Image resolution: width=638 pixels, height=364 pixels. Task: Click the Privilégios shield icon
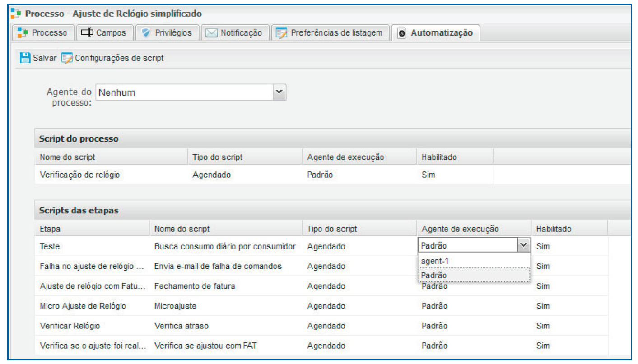pos(146,33)
